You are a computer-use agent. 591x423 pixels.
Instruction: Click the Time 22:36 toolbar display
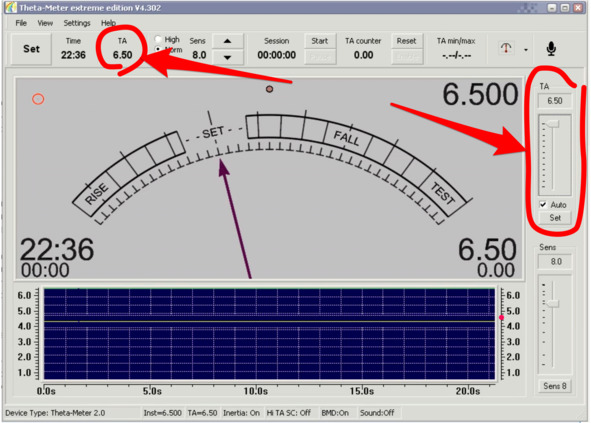(73, 55)
